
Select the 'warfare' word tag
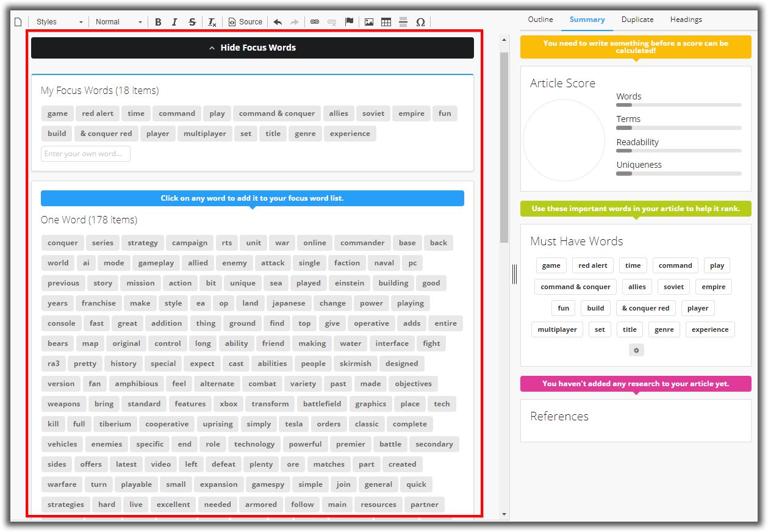62,484
